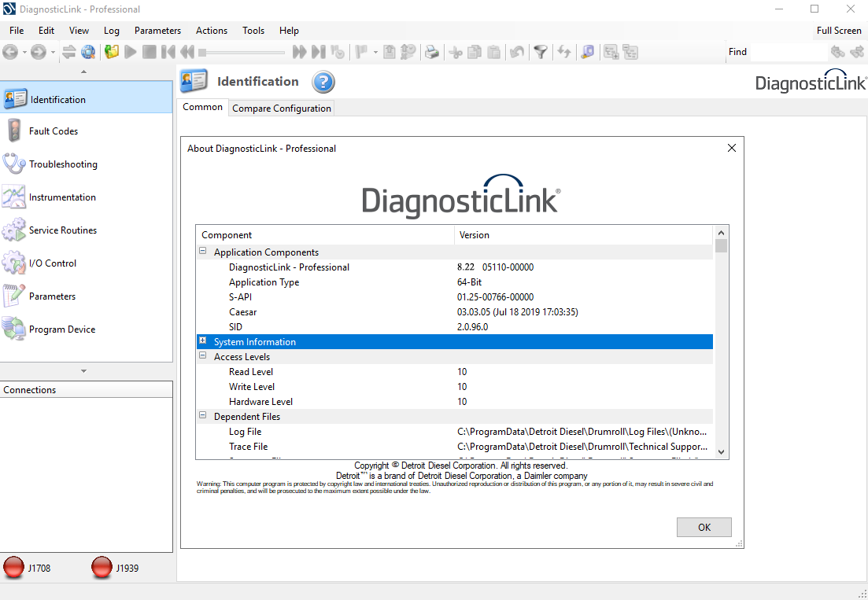Switch to the Compare Configuration tab
This screenshot has height=600, width=868.
tap(281, 109)
